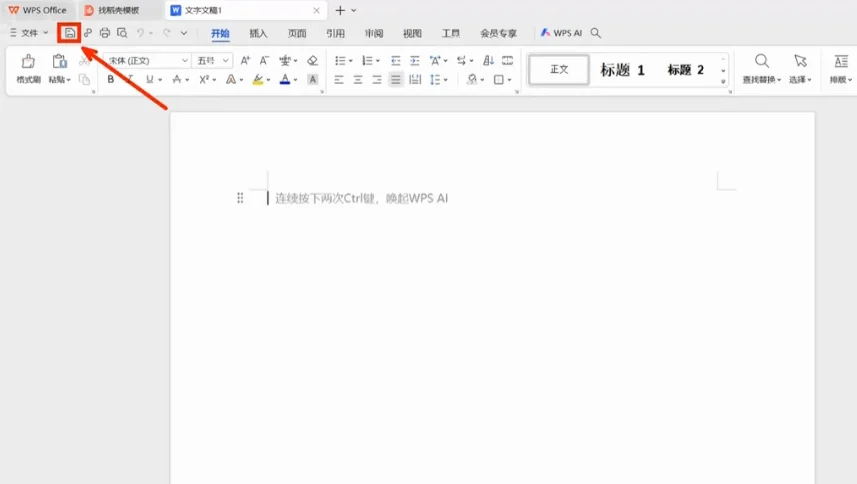Expand the styles gallery

pyautogui.click(x=723, y=82)
